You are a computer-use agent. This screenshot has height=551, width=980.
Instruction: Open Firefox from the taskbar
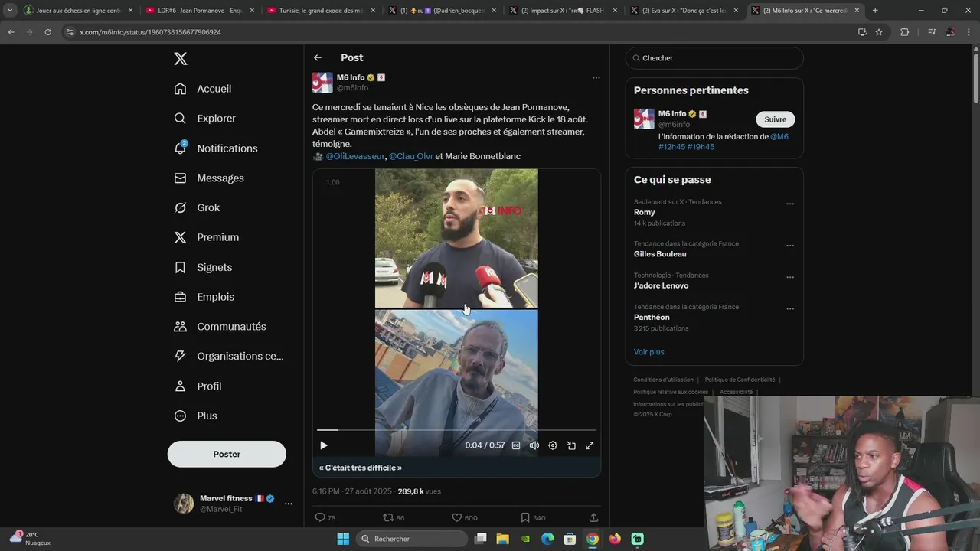coord(615,539)
